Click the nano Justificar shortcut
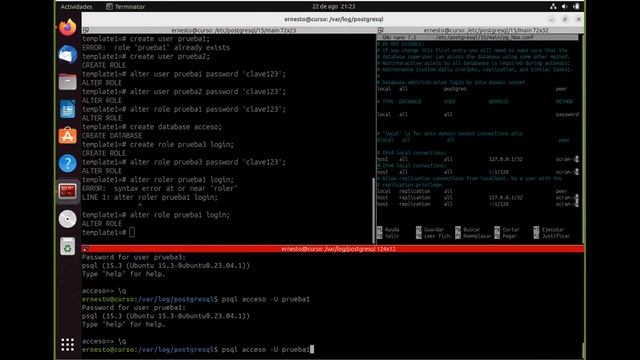This screenshot has height=360, width=640. coord(552,236)
